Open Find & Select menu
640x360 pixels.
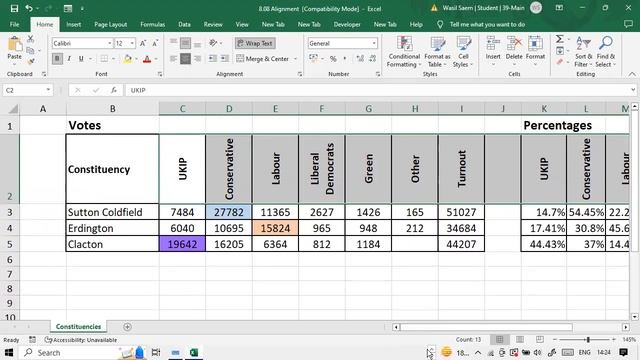[606, 52]
